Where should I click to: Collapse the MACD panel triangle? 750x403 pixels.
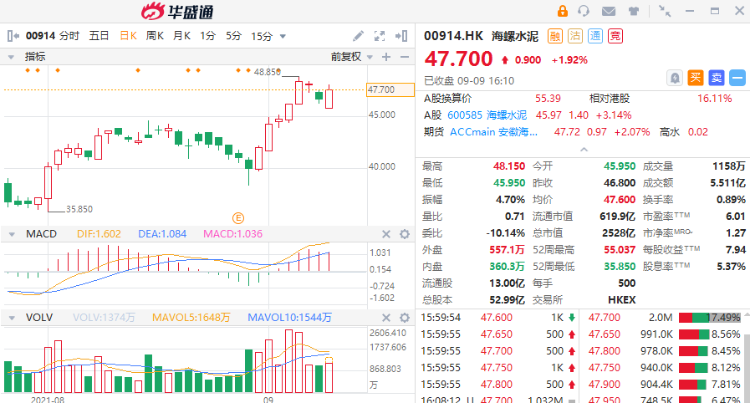tap(11, 234)
